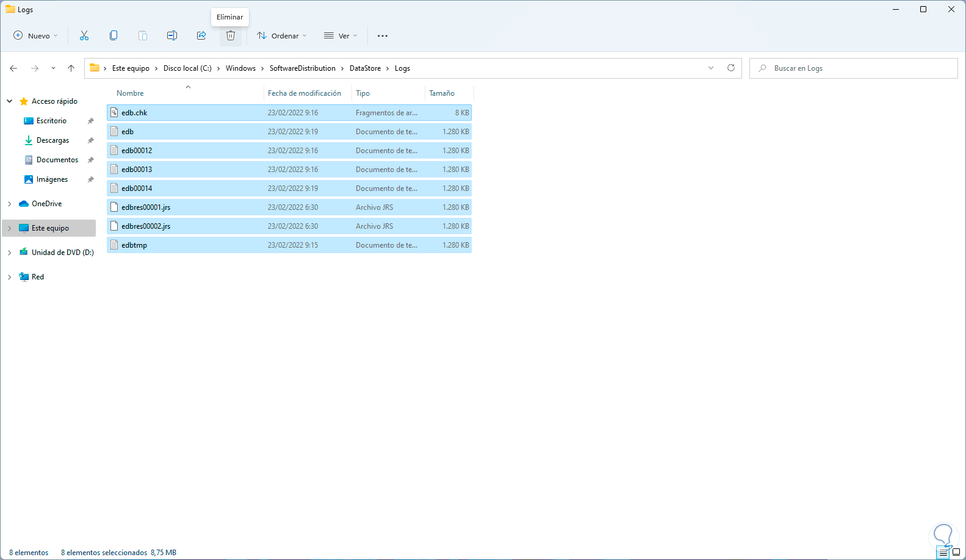Screen dimensions: 966x560
Task: Click the search magnifier icon
Action: point(762,68)
